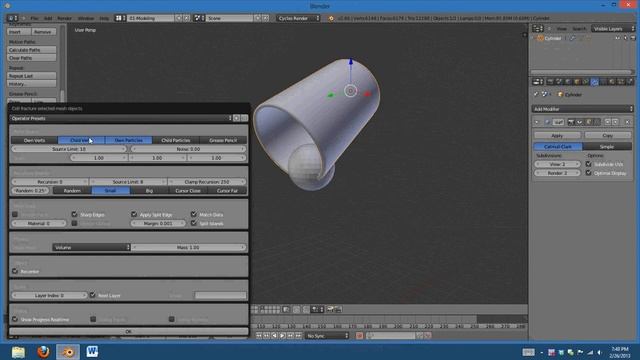The width and height of the screenshot is (640, 360).
Task: Click the Material 0 field
Action: pyautogui.click(x=39, y=223)
